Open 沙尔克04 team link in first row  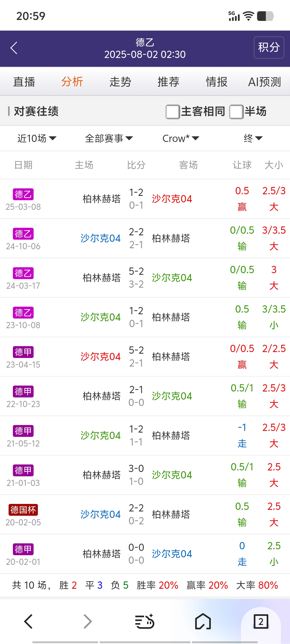pyautogui.click(x=172, y=199)
